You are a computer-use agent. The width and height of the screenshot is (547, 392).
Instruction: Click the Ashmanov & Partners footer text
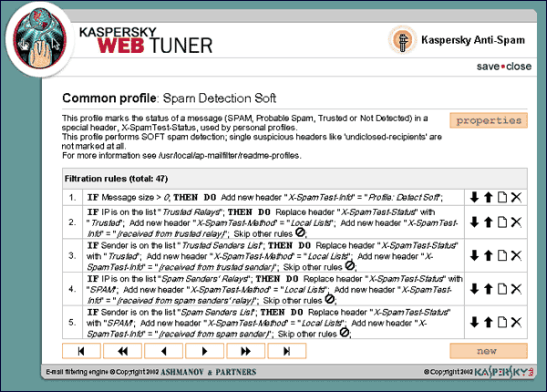point(208,372)
